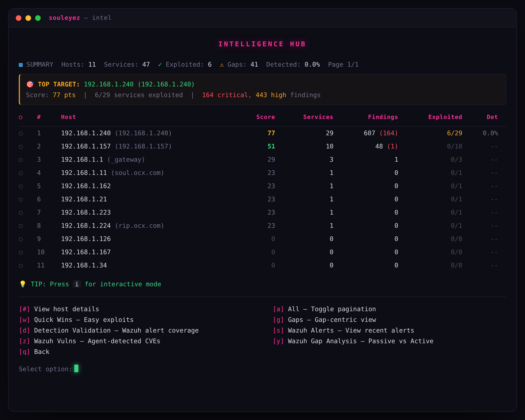Image resolution: width=525 pixels, height=420 pixels.
Task: Click the Score: 77 pts banner text
Action: 51,95
